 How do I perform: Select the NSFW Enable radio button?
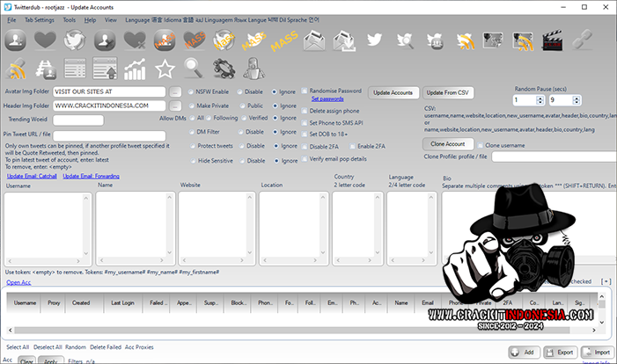coord(191,91)
